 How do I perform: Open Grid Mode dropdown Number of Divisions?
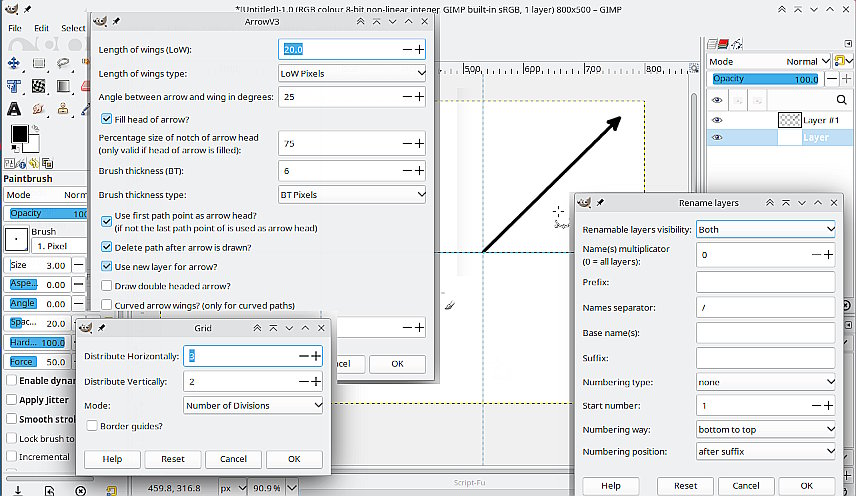tap(253, 405)
